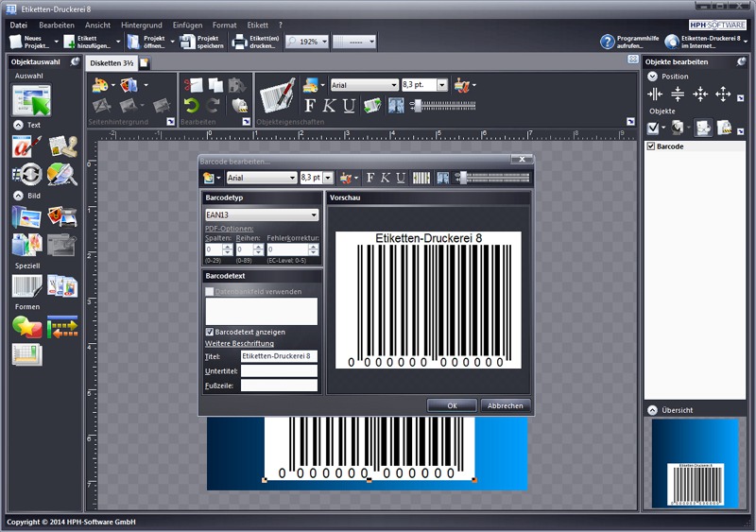Viewport: 756px width, 532px height.
Task: Choose the table object tool
Action: (27, 354)
